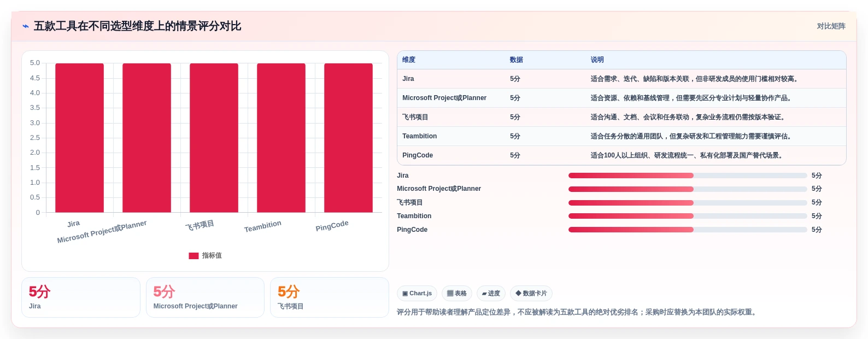868x339 pixels.
Task: Click the footnote starting 评分用于帮助读者
Action: click(578, 312)
